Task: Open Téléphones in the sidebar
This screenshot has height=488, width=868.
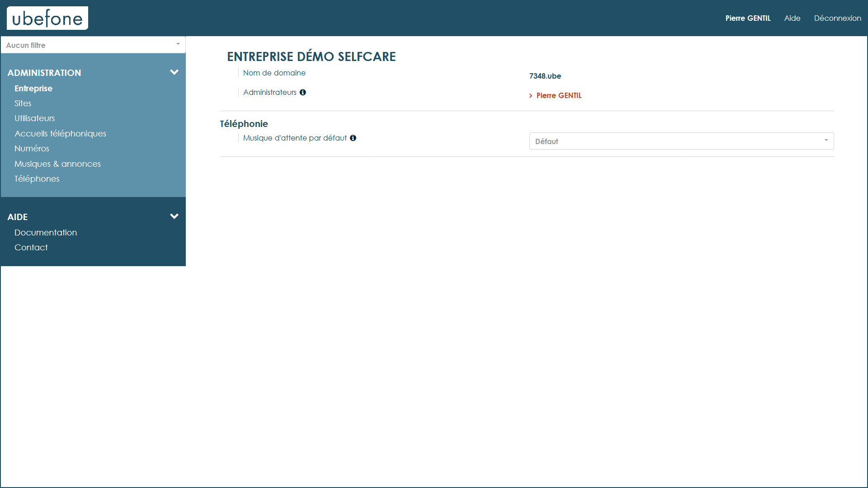Action: pos(37,179)
